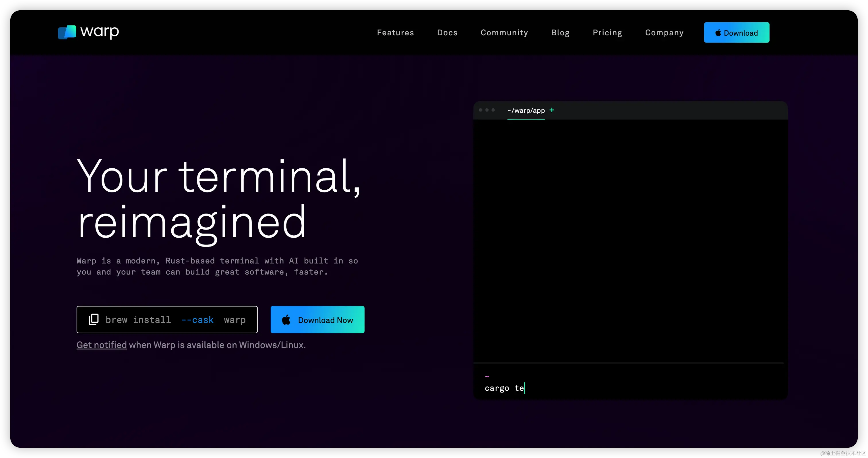Click the terminal window traffic-light dots
The image size is (868, 458).
pyautogui.click(x=487, y=110)
